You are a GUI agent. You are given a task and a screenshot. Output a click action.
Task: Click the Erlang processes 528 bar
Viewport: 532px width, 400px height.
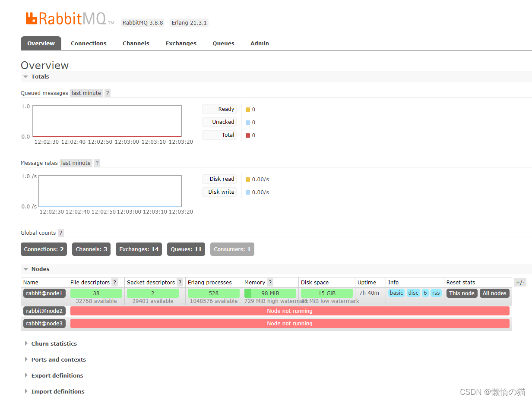tap(214, 293)
